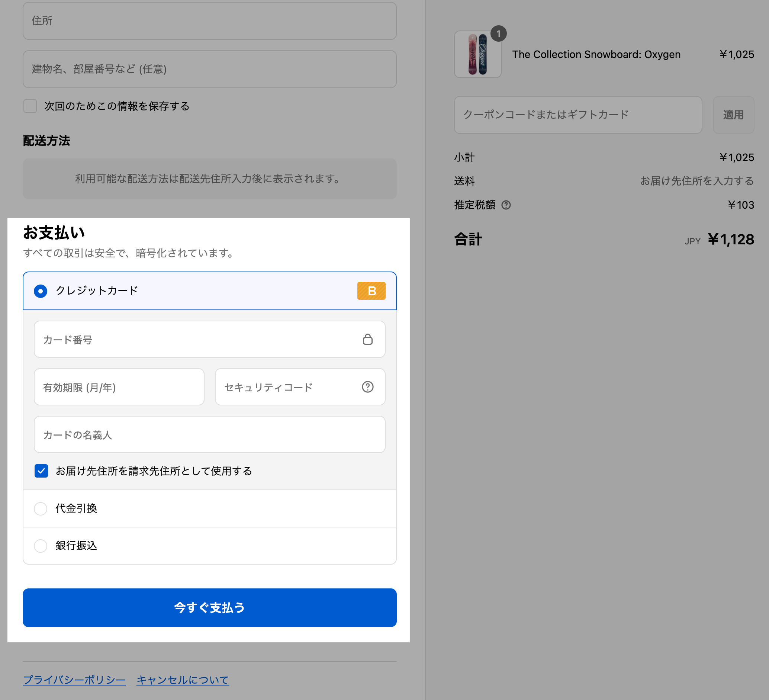Screen dimensions: 769x700
Task: Focus the 住所 address field
Action: pyautogui.click(x=209, y=21)
